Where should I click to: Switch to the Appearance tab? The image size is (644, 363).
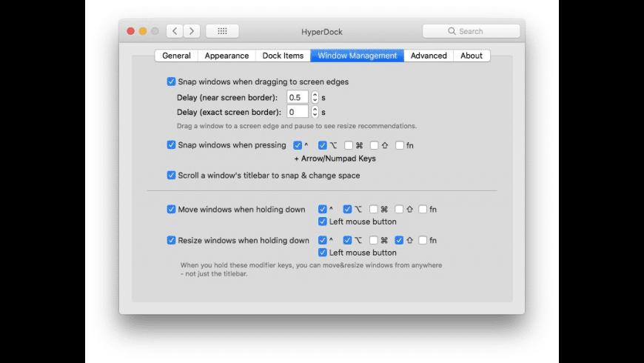click(x=227, y=56)
